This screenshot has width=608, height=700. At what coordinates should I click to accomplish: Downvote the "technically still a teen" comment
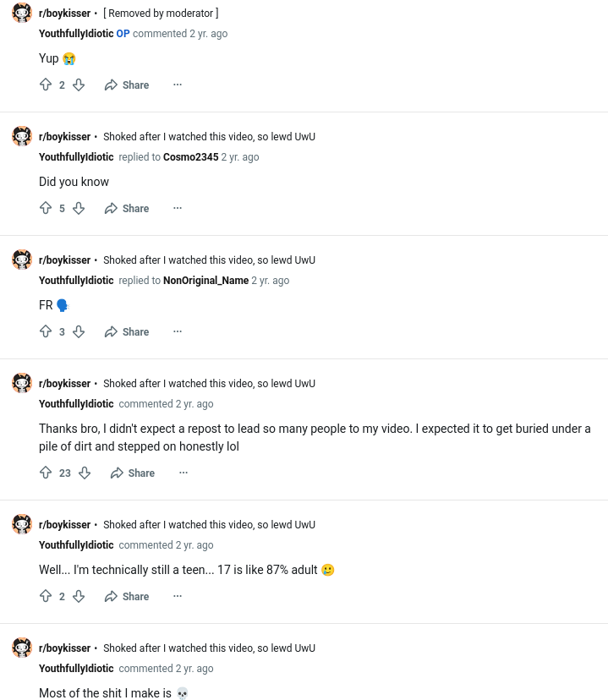79,596
